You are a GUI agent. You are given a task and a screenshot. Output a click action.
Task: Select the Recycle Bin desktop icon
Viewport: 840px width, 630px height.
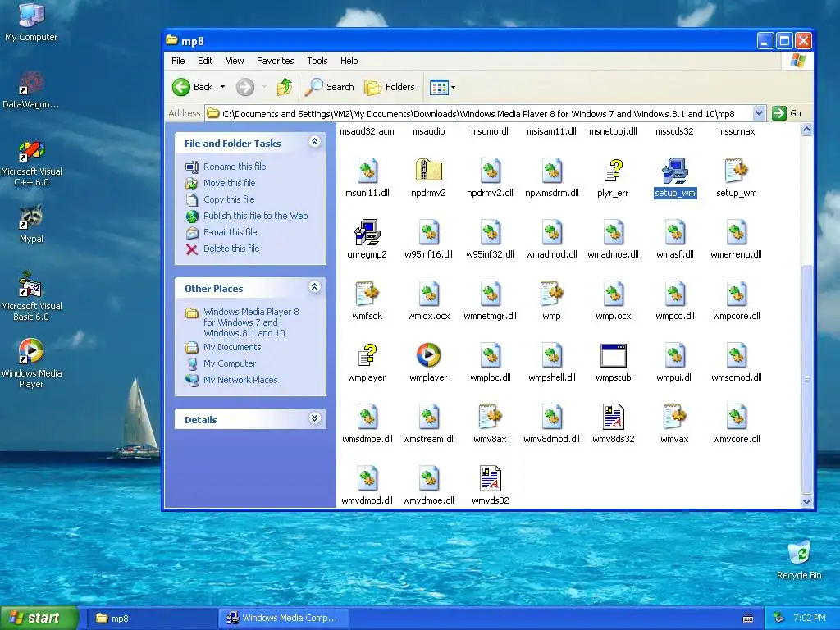799,560
